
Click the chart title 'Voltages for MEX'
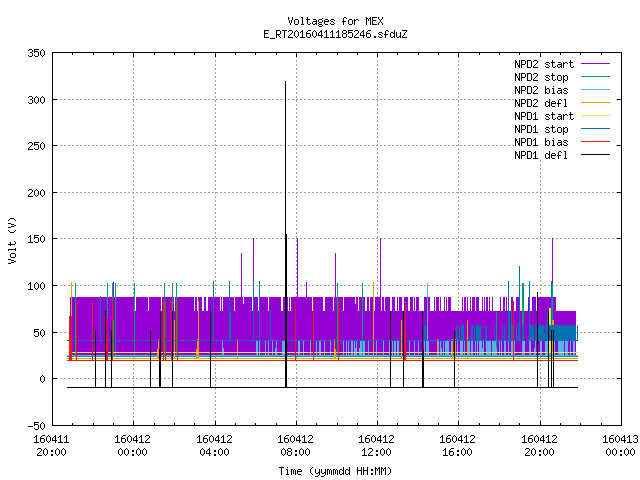tap(335, 21)
